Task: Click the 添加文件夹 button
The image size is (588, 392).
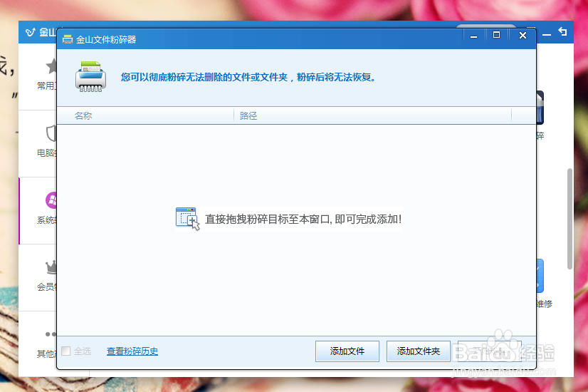Action: [x=418, y=351]
